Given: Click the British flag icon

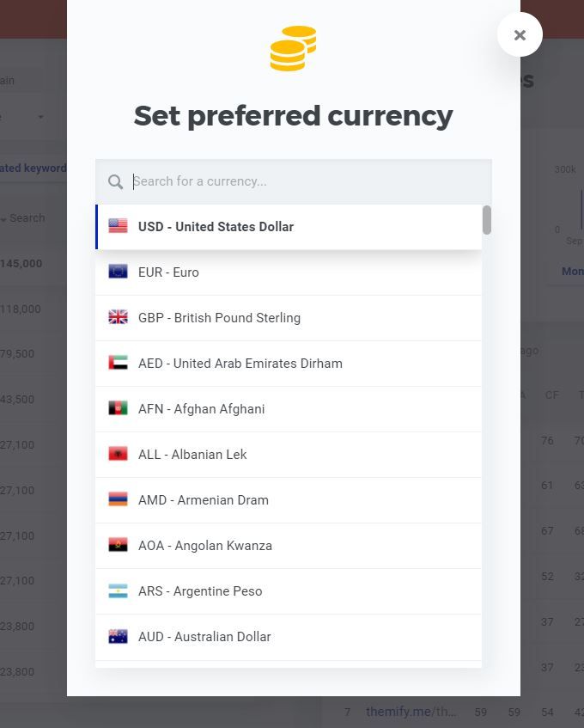Looking at the screenshot, I should (x=118, y=317).
